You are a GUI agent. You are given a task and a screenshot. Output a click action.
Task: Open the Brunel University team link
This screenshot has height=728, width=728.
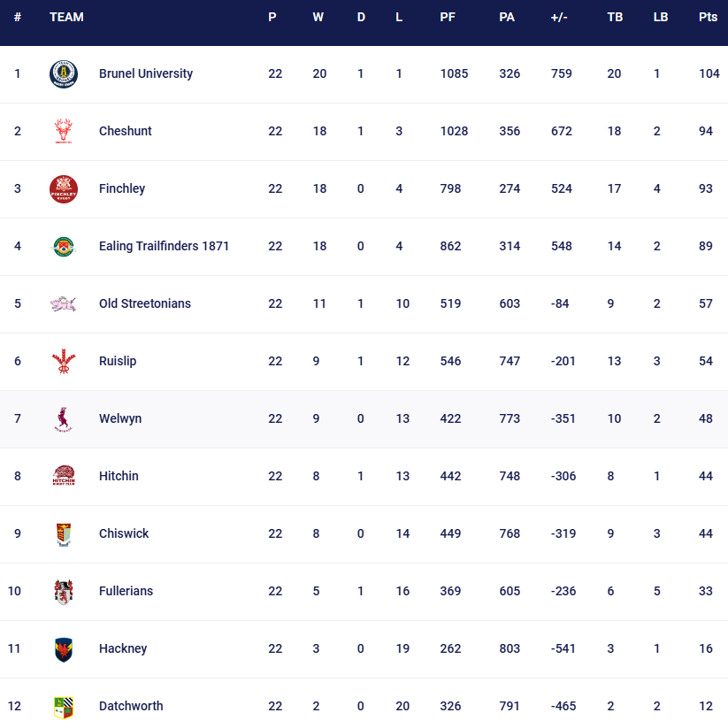[x=146, y=73]
